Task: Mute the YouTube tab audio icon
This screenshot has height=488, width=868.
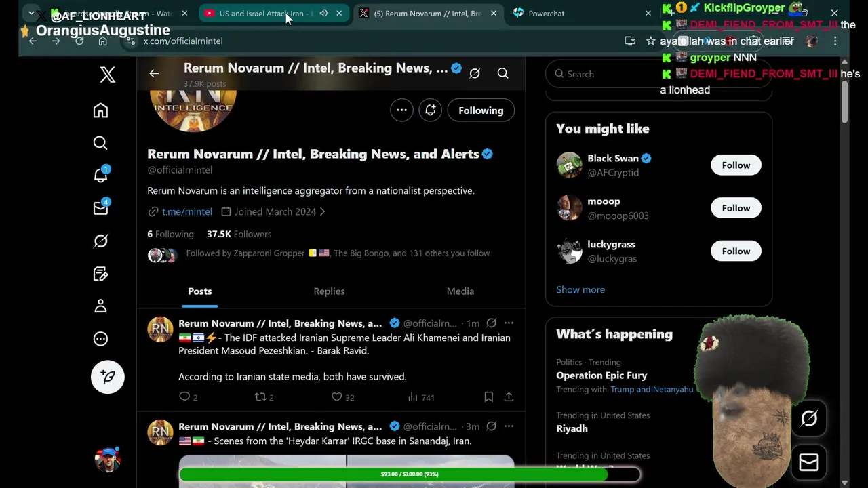Action: 323,13
